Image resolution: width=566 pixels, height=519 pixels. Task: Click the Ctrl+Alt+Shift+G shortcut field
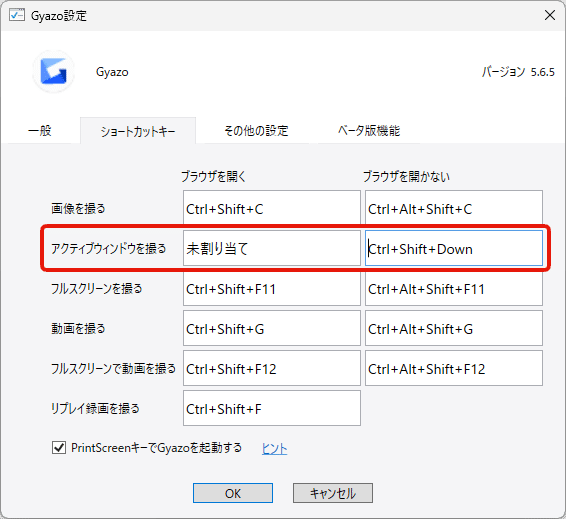(454, 328)
